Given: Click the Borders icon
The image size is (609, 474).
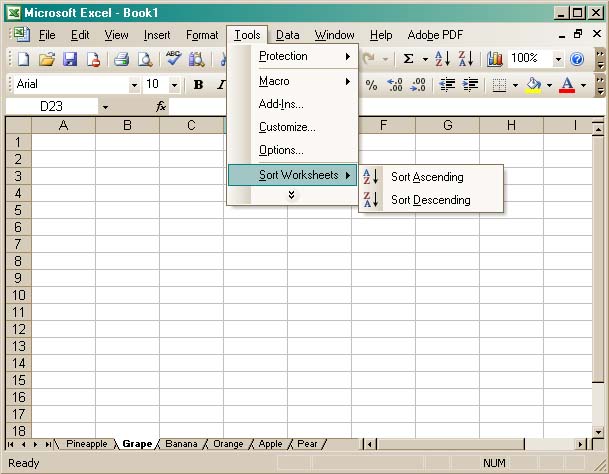Looking at the screenshot, I should click(499, 85).
